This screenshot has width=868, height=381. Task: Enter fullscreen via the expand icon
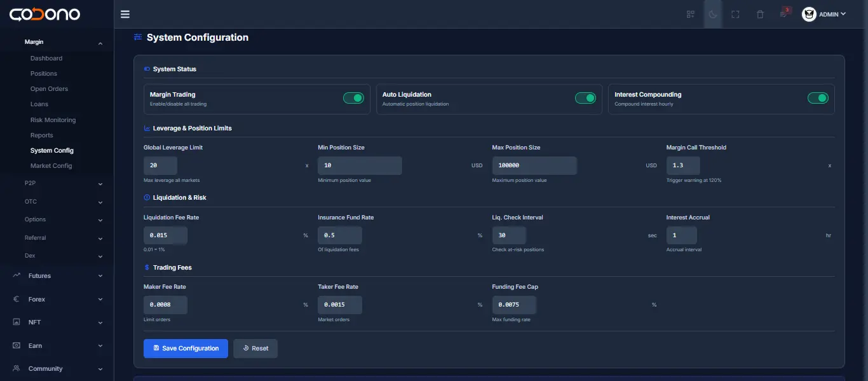735,13
